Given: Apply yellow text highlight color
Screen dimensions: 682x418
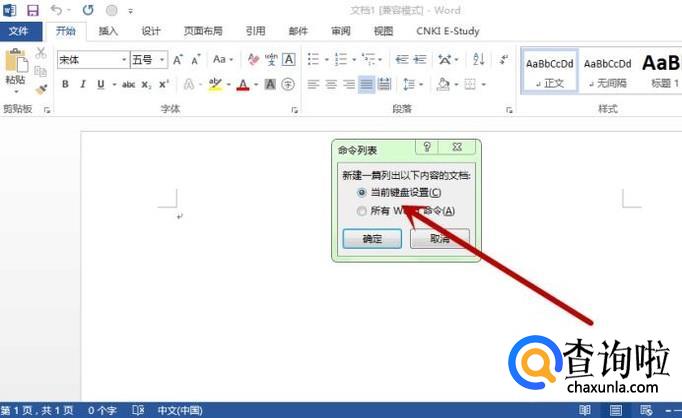Looking at the screenshot, I should point(215,84).
